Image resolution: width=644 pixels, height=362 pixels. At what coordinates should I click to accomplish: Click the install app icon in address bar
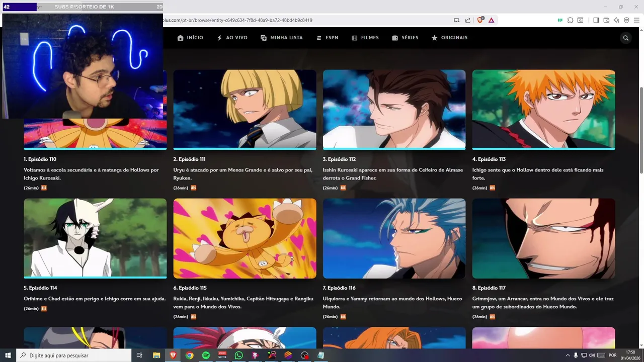tap(457, 20)
